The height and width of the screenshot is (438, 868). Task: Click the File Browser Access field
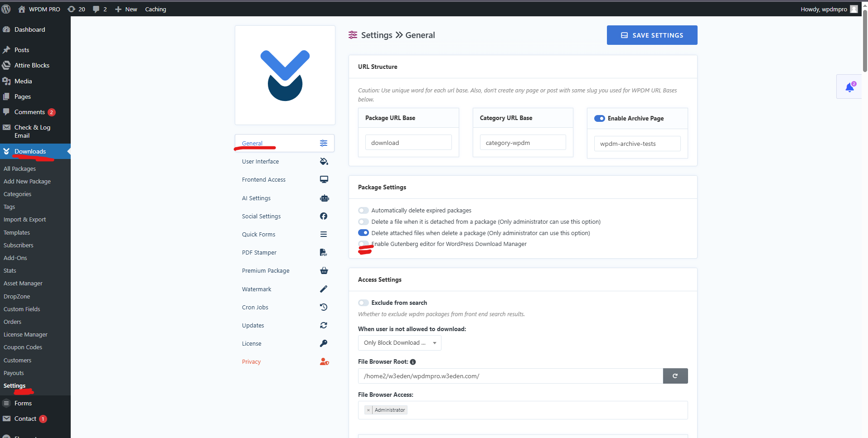click(x=523, y=410)
